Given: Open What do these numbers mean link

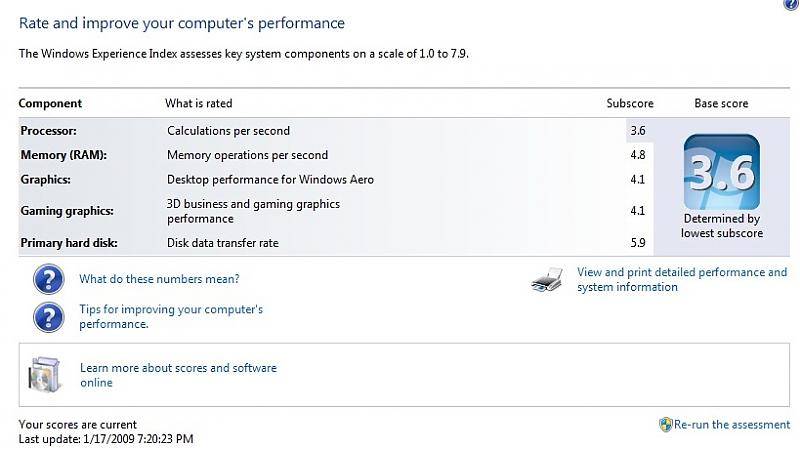Looking at the screenshot, I should 159,279.
